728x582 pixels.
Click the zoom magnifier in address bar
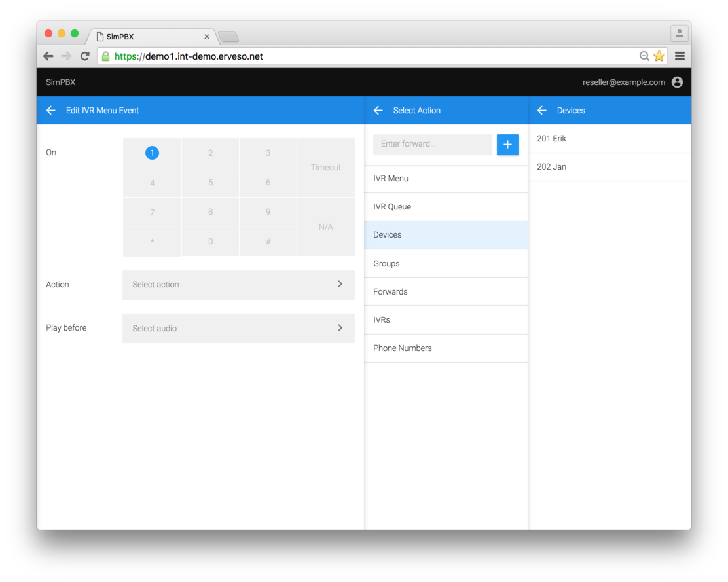point(644,56)
